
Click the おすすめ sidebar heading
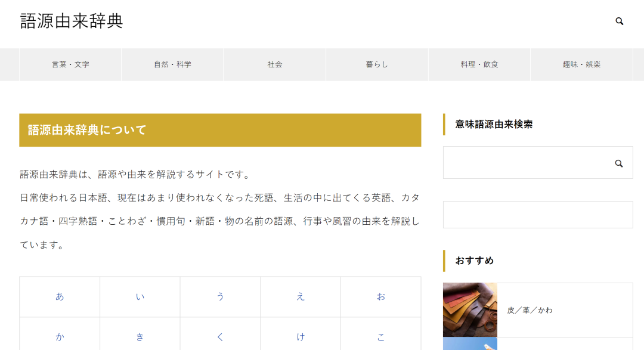click(475, 261)
